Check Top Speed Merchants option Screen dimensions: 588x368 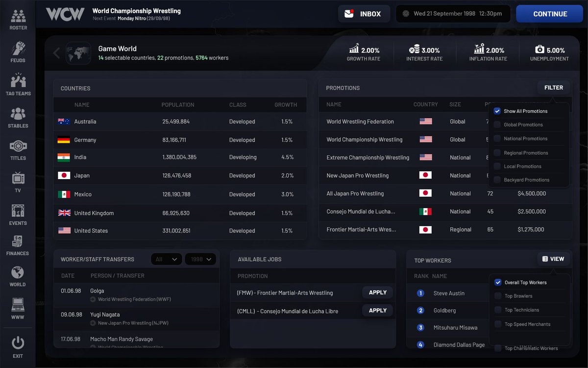[x=498, y=324]
